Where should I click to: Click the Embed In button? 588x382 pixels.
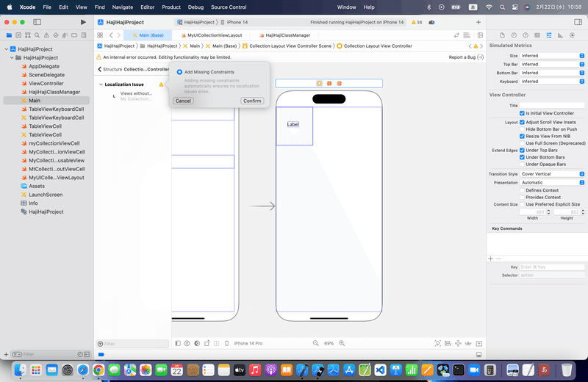[479, 343]
